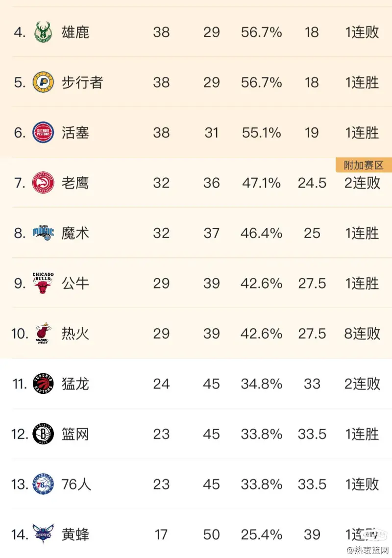Open the 猛龙 team name
The height and width of the screenshot is (558, 392).
75,384
